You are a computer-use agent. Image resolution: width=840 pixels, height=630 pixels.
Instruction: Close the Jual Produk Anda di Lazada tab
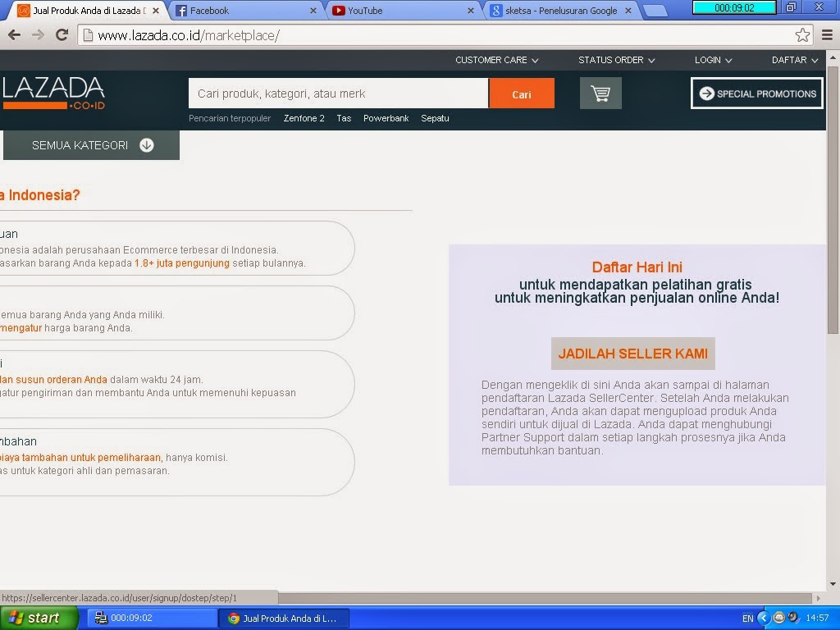coord(156,11)
